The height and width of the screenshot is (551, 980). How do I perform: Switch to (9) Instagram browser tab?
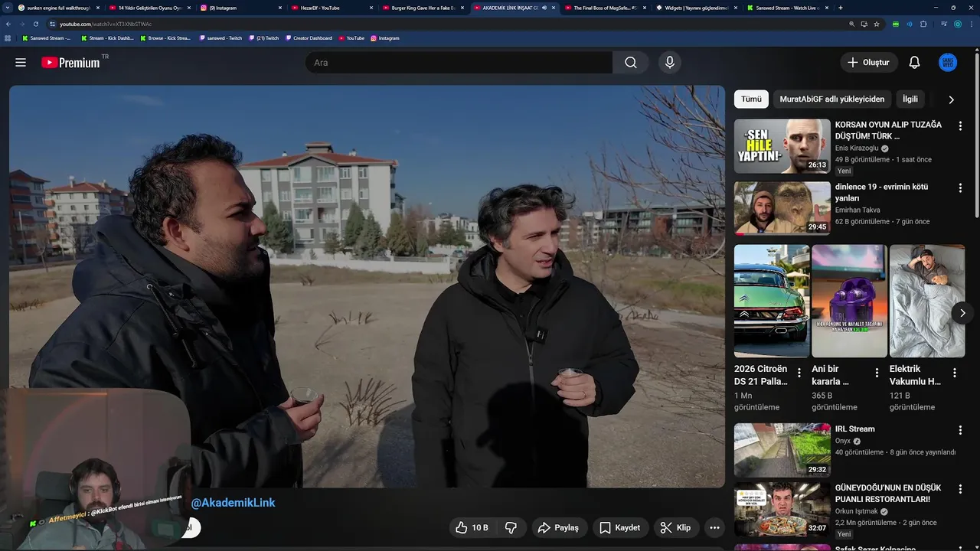pos(240,8)
